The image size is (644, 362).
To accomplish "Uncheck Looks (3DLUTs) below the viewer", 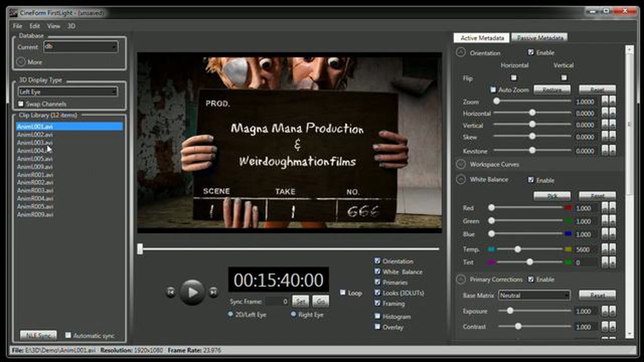I will (377, 293).
